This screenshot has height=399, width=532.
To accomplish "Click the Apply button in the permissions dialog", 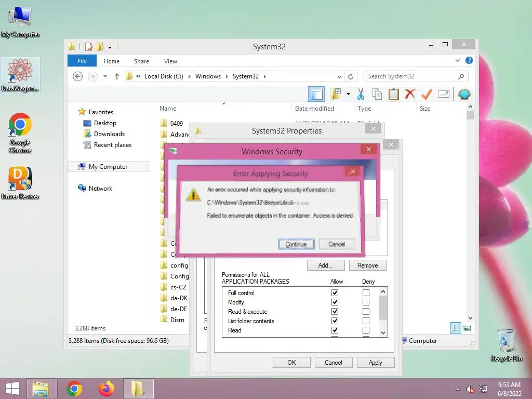I will (376, 362).
